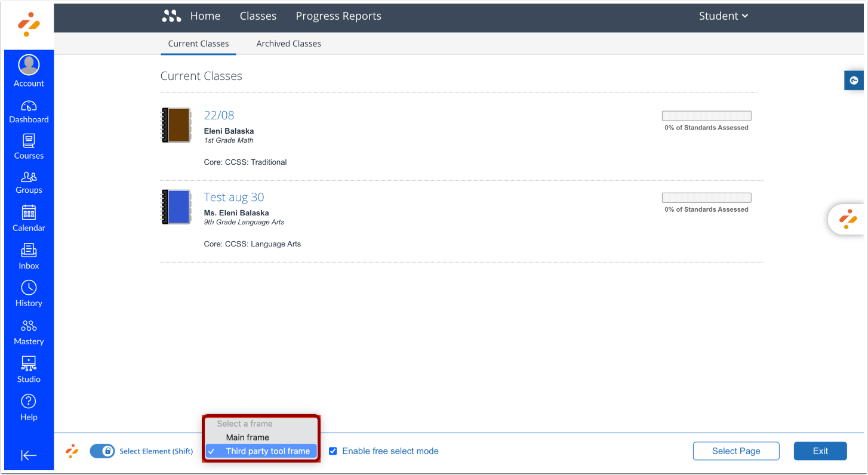Open Help from sidebar
The height and width of the screenshot is (475, 868).
click(29, 402)
